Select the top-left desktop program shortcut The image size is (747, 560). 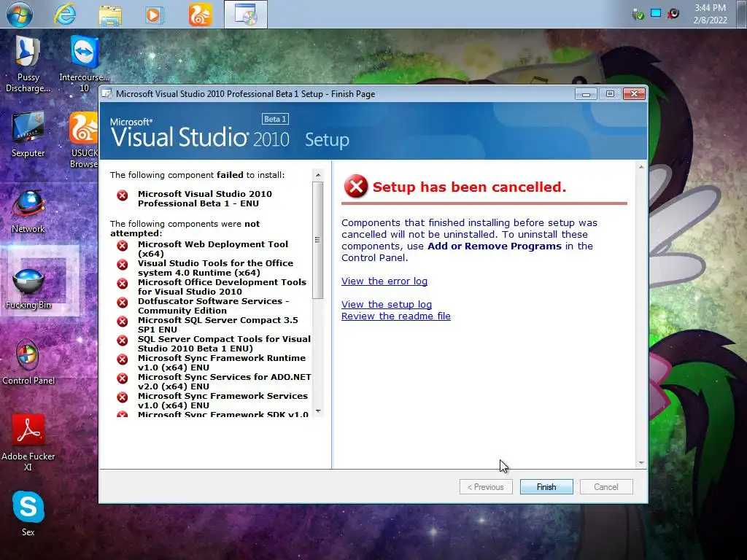coord(28,64)
